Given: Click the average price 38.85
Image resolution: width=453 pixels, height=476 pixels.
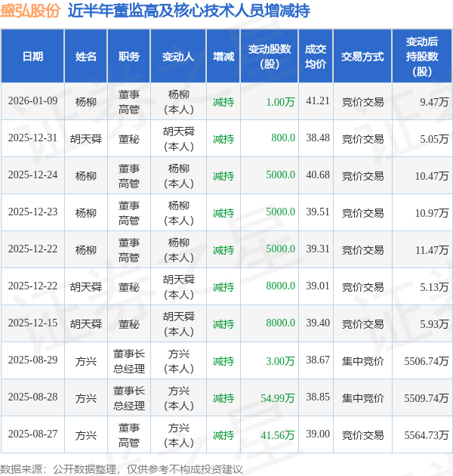Looking at the screenshot, I should [x=318, y=397].
